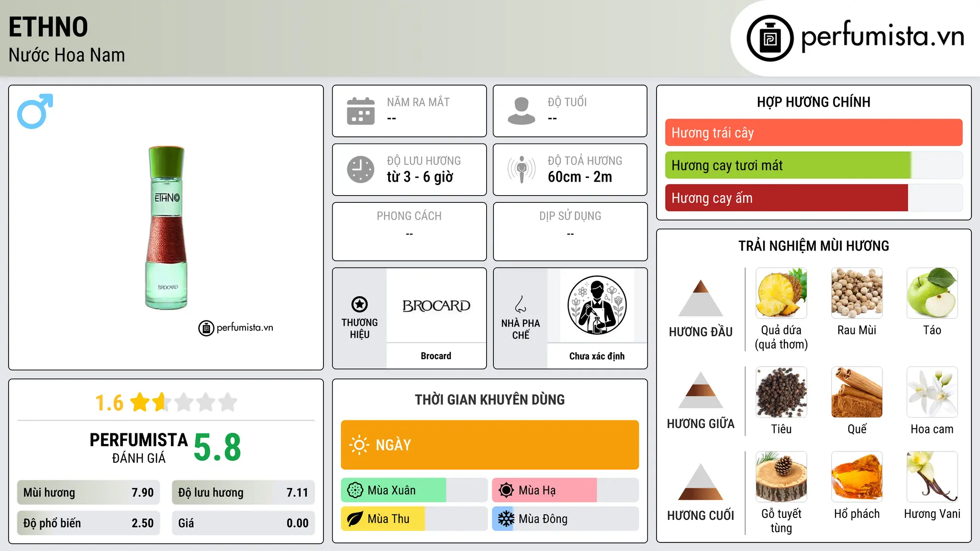The height and width of the screenshot is (551, 980).
Task: Click the "từ 3 - 6 giờ" longevity value
Action: [420, 177]
